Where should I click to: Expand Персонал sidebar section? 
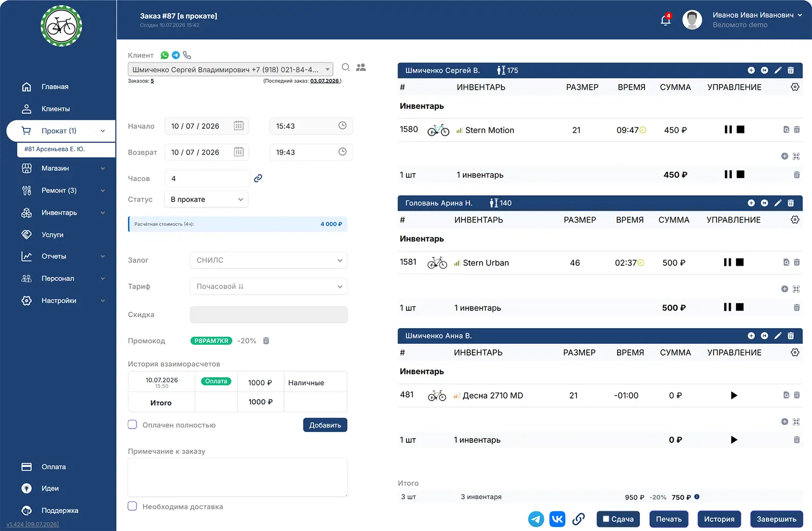coord(103,279)
